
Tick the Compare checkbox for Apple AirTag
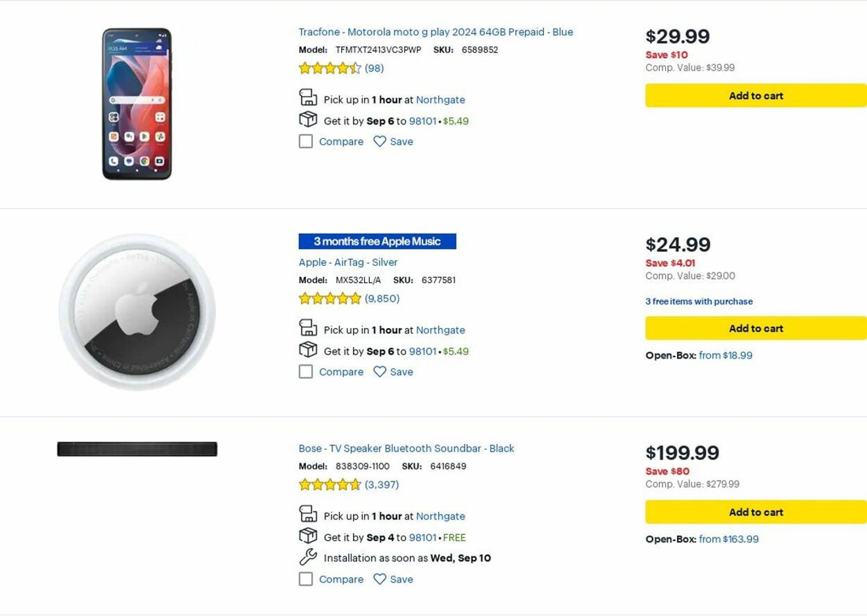click(x=306, y=372)
